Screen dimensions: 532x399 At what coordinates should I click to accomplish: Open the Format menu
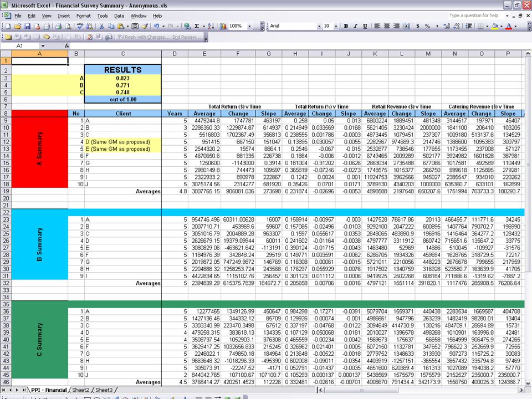tap(84, 16)
